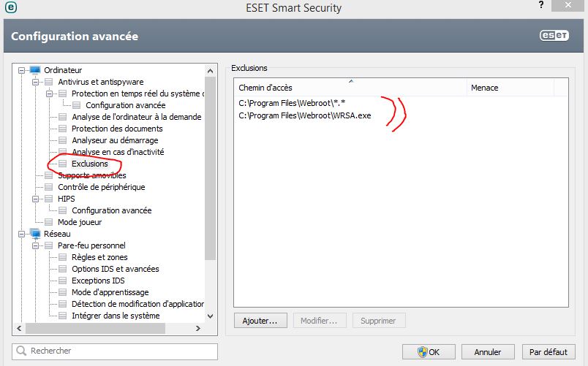
Task: Collapse the HIPS tree branch
Action: [35, 199]
